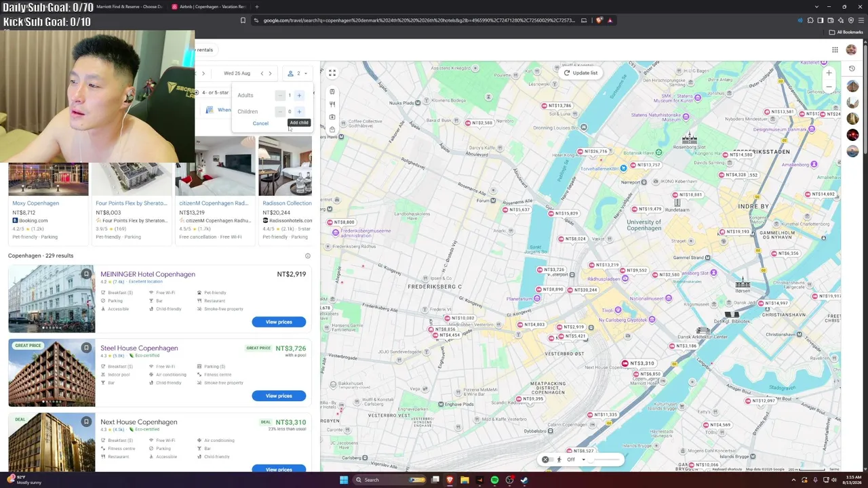The height and width of the screenshot is (488, 868).
Task: Click the Update list button
Action: (580, 73)
